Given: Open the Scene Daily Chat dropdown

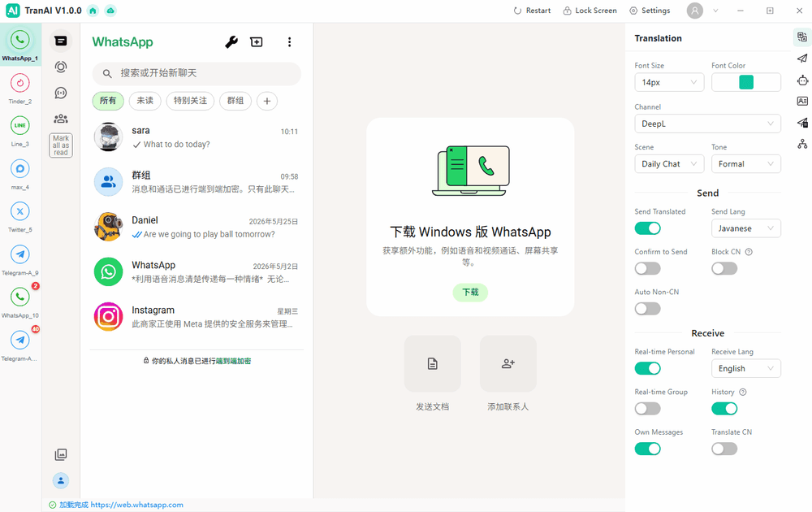Looking at the screenshot, I should 669,163.
